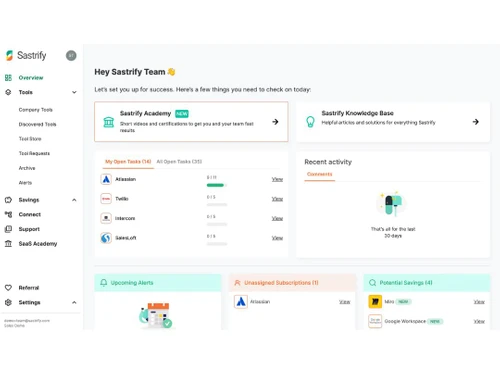The width and height of the screenshot is (500, 375).
Task: Click the Connect sidebar label
Action: click(x=30, y=214)
